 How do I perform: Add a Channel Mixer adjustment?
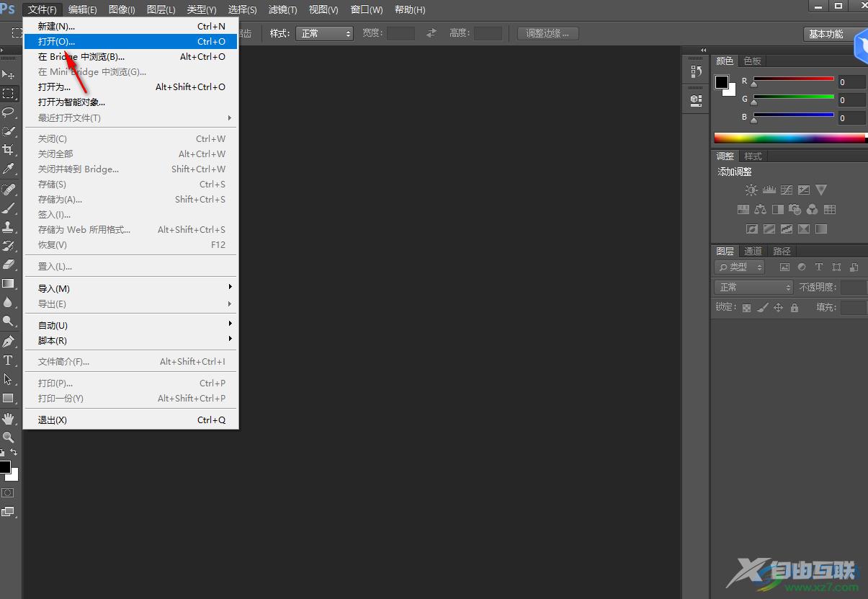[812, 210]
